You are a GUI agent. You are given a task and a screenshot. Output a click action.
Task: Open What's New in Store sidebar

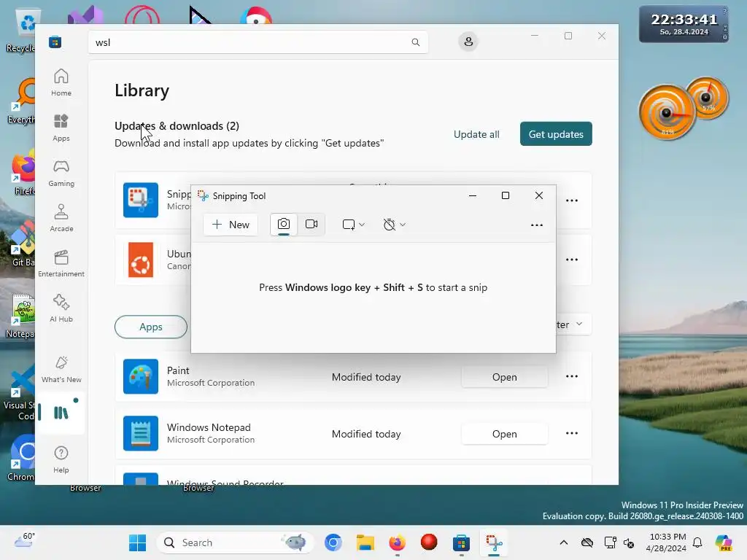pyautogui.click(x=61, y=369)
